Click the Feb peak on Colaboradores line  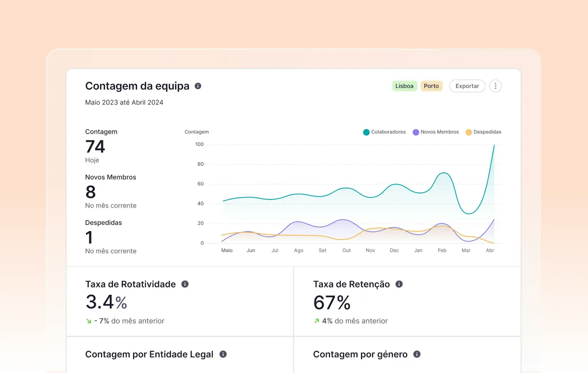click(443, 173)
